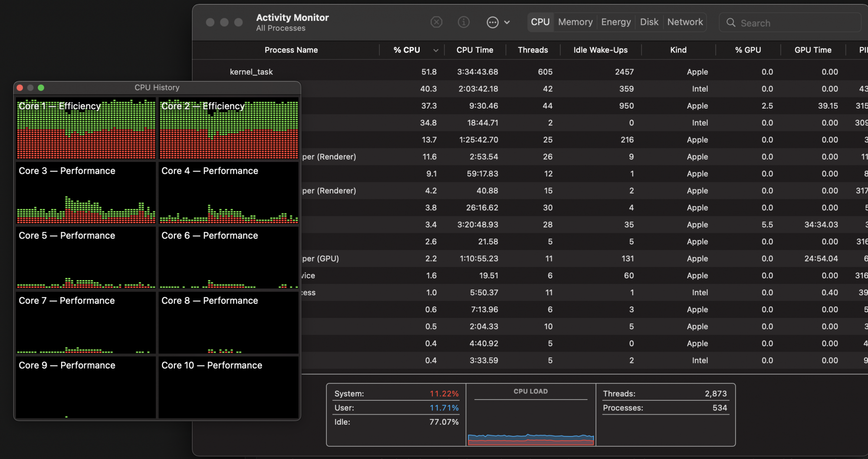Switch to the Energy tab
This screenshot has height=459, width=868.
click(615, 22)
